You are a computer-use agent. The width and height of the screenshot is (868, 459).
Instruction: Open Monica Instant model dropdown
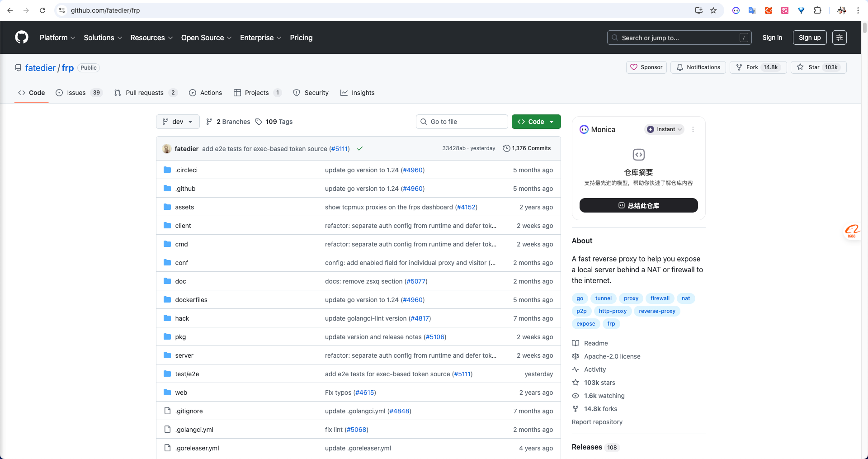pos(664,129)
